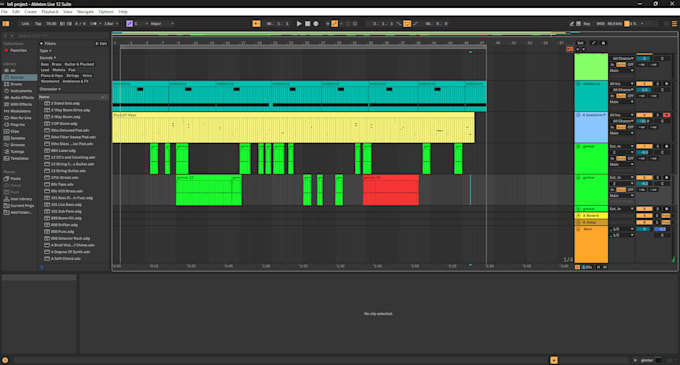
Task: Click the purple Scale Mode icon
Action: [129, 24]
